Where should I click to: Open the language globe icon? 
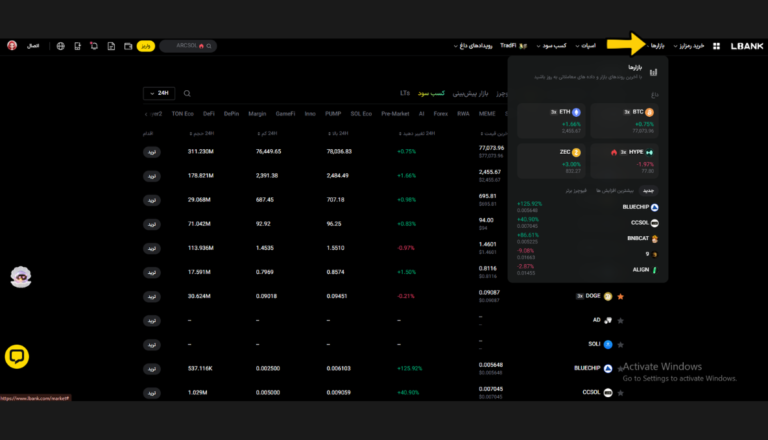click(x=61, y=46)
